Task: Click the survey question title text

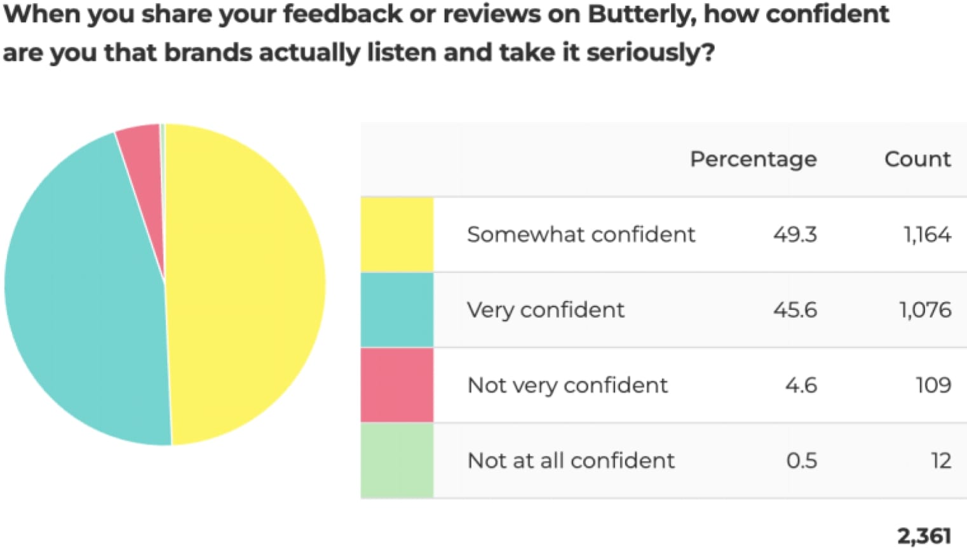Action: 445,33
